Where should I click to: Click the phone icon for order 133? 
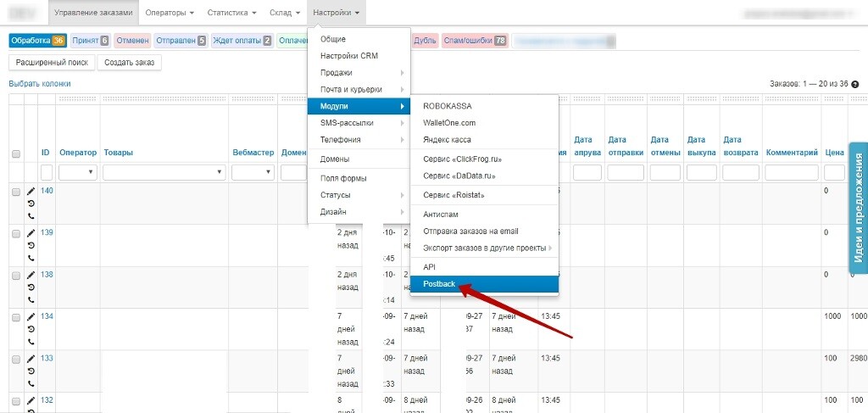point(31,382)
